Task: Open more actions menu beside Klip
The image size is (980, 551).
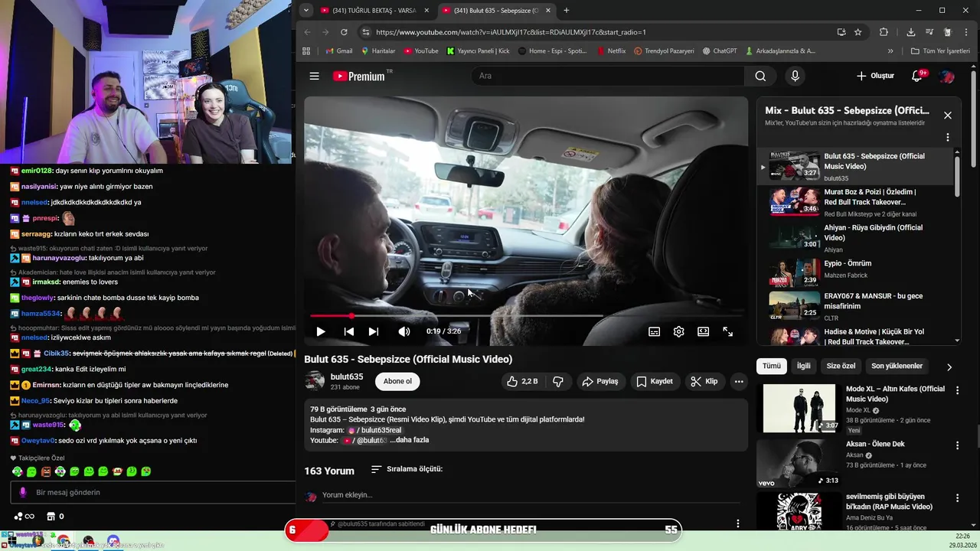Action: point(739,381)
